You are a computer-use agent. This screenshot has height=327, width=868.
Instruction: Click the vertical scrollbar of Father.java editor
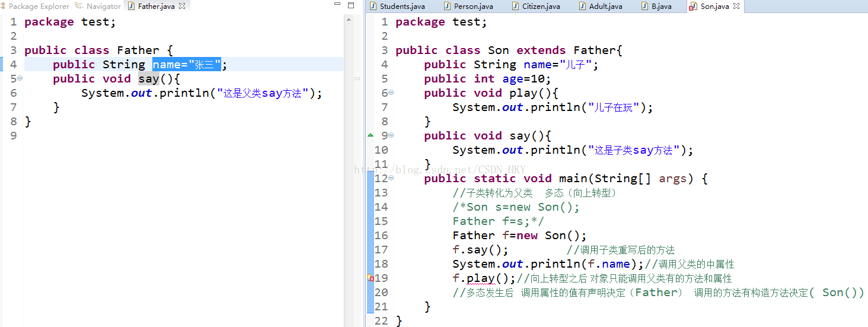pyautogui.click(x=348, y=170)
